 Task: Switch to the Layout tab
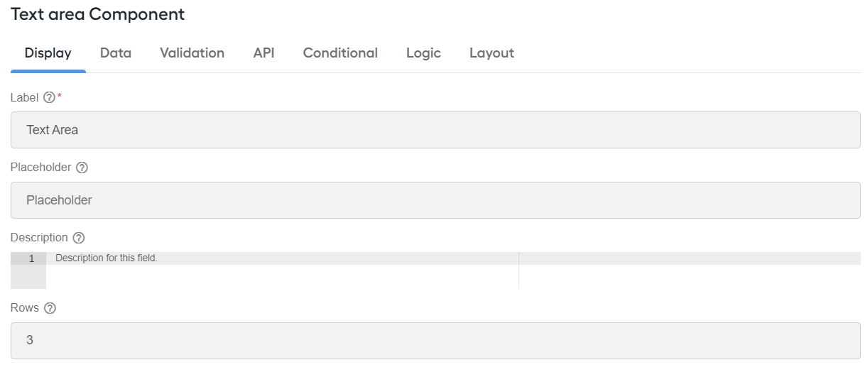[x=492, y=53]
